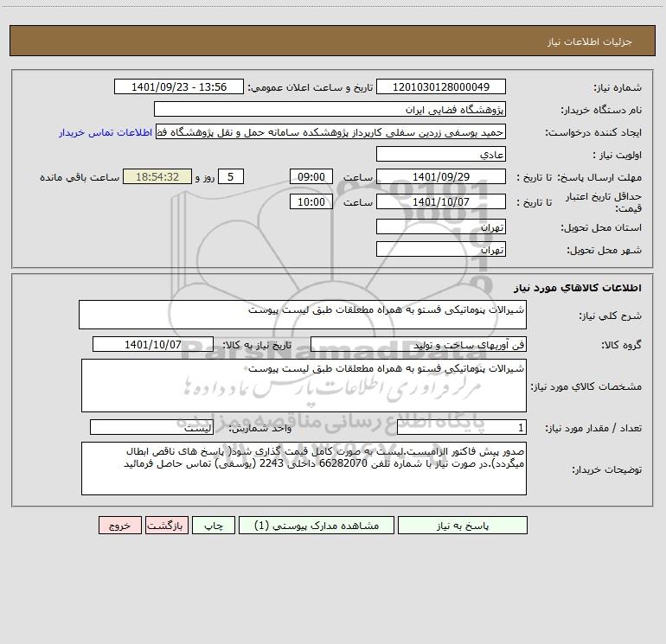Image resolution: width=666 pixels, height=644 pixels.
Task: Click the توضیحات خریدار description box
Action: (x=304, y=469)
